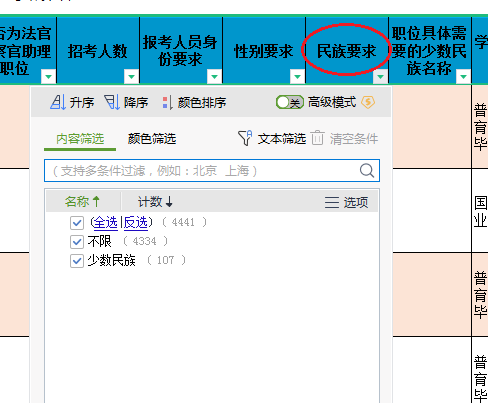Image resolution: width=488 pixels, height=403 pixels.
Task: Click the 文本筛选 funnel icon
Action: (x=245, y=138)
